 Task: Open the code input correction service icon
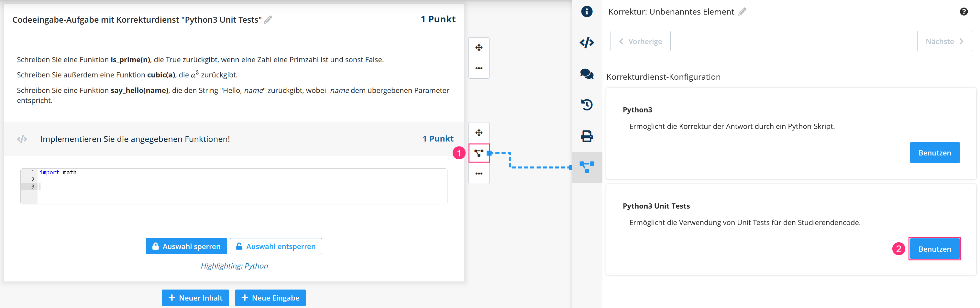pyautogui.click(x=479, y=153)
